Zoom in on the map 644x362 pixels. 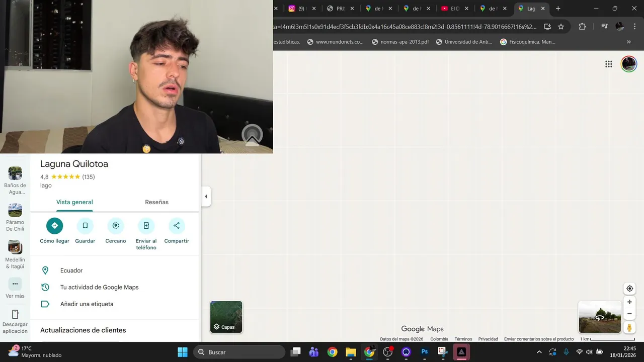(629, 302)
